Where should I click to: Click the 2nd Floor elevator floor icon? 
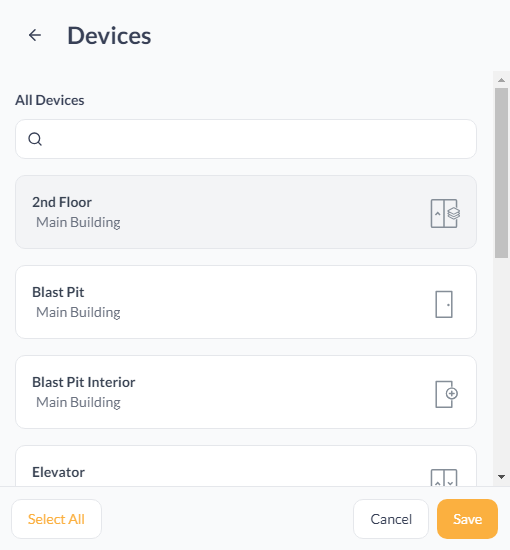pyautogui.click(x=445, y=213)
